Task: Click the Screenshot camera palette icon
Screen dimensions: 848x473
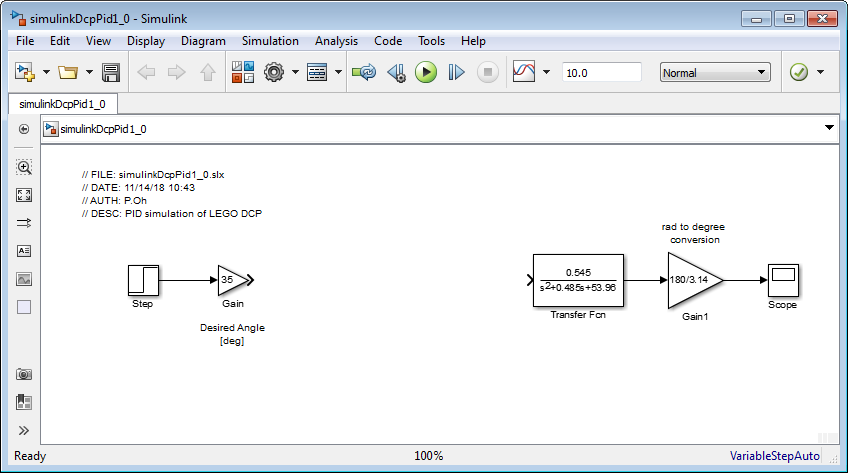Action: click(24, 374)
